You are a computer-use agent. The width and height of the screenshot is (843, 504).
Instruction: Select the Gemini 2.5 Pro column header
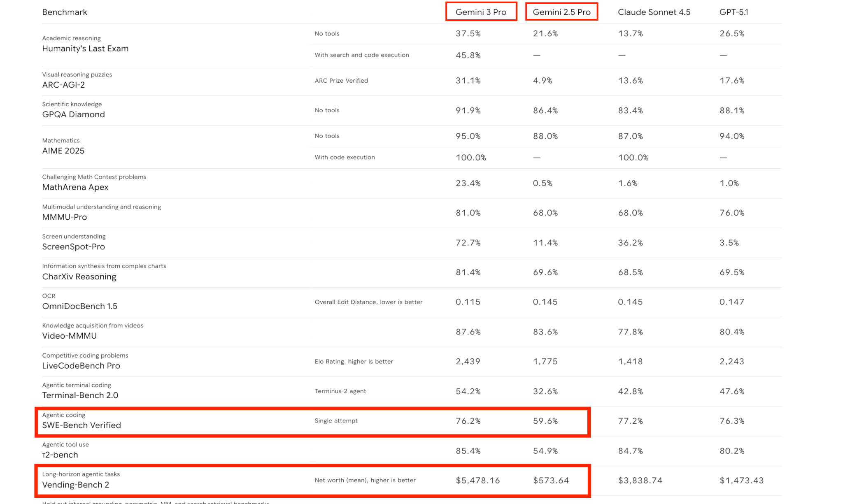[x=561, y=12]
